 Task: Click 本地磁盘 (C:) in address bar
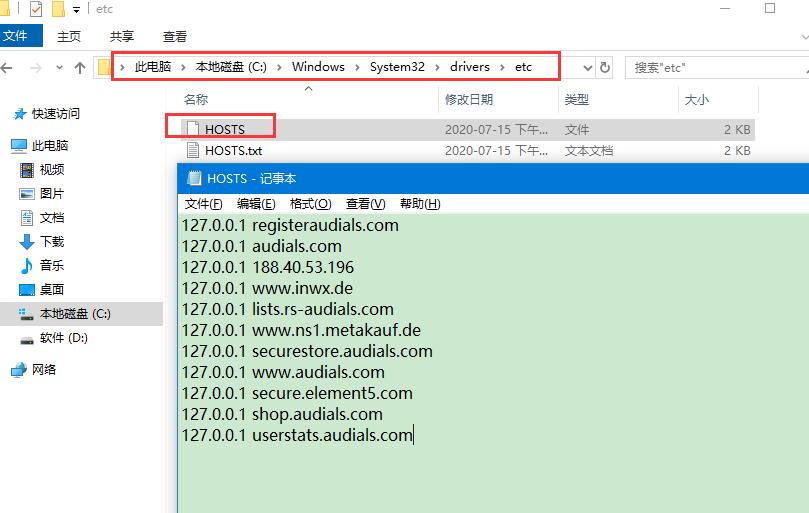(x=231, y=67)
